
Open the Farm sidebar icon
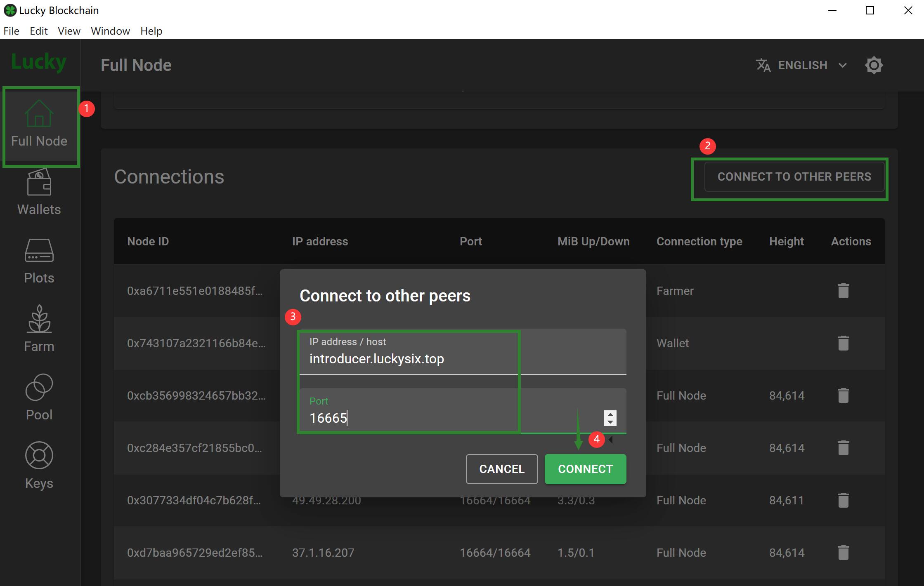click(39, 320)
